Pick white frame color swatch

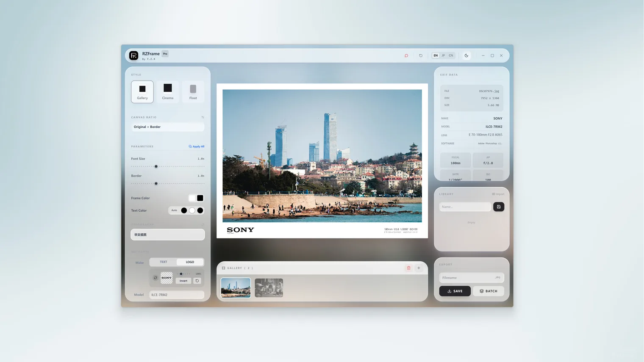point(192,198)
